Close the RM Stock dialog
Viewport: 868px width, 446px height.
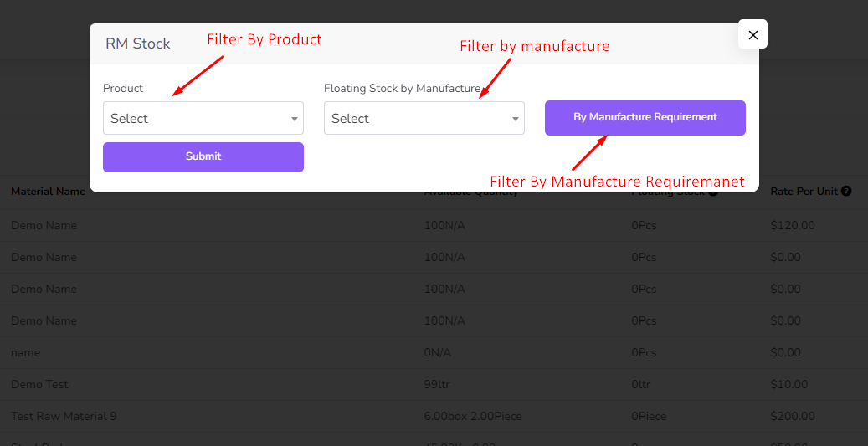tap(752, 34)
